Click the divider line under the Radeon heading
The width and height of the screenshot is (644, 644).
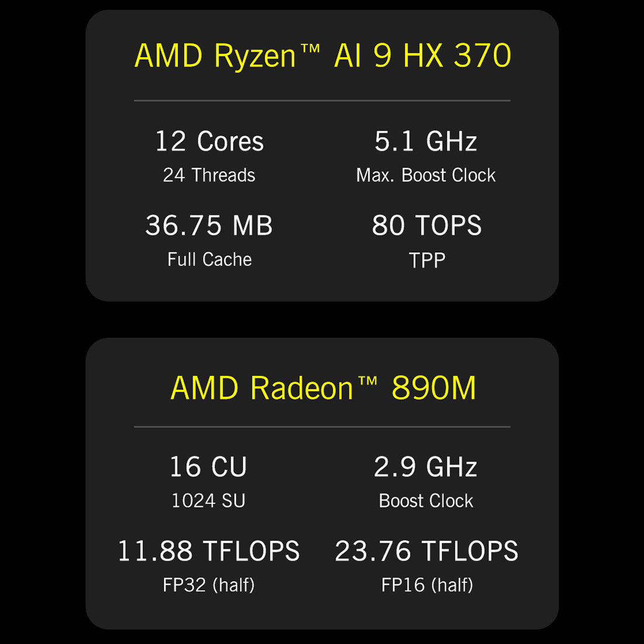[322, 427]
